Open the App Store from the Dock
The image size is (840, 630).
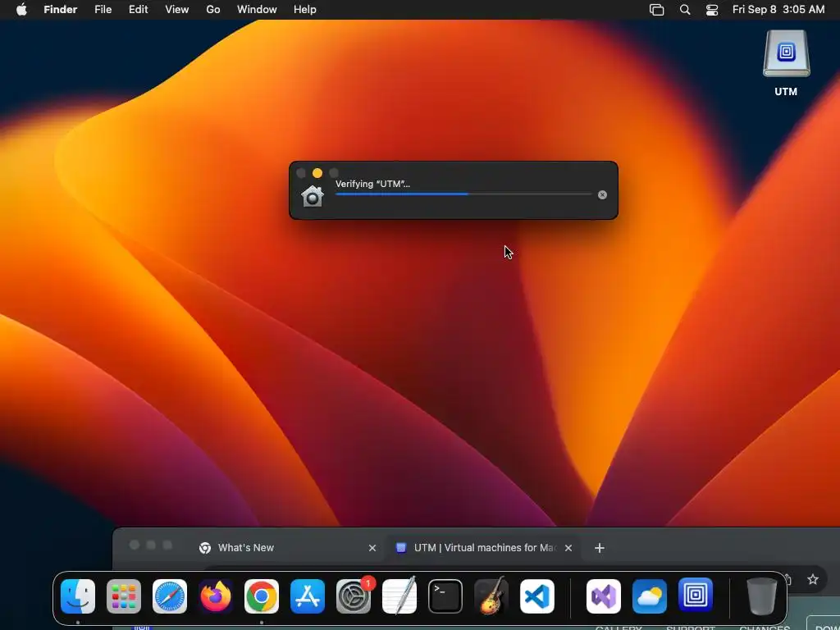pyautogui.click(x=308, y=596)
